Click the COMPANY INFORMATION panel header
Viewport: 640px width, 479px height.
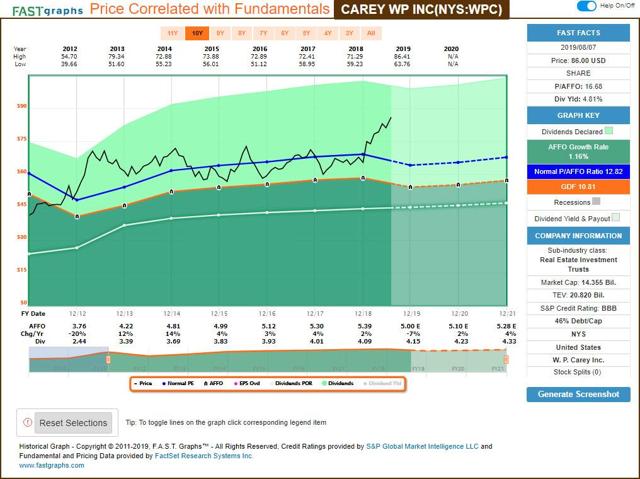578,236
